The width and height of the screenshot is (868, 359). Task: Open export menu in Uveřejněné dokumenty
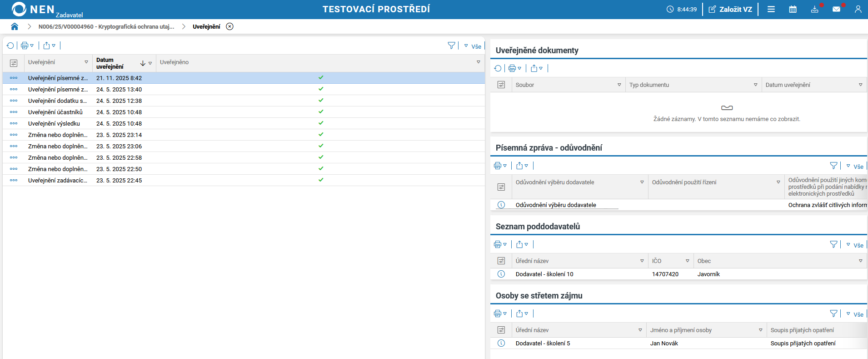coord(537,68)
